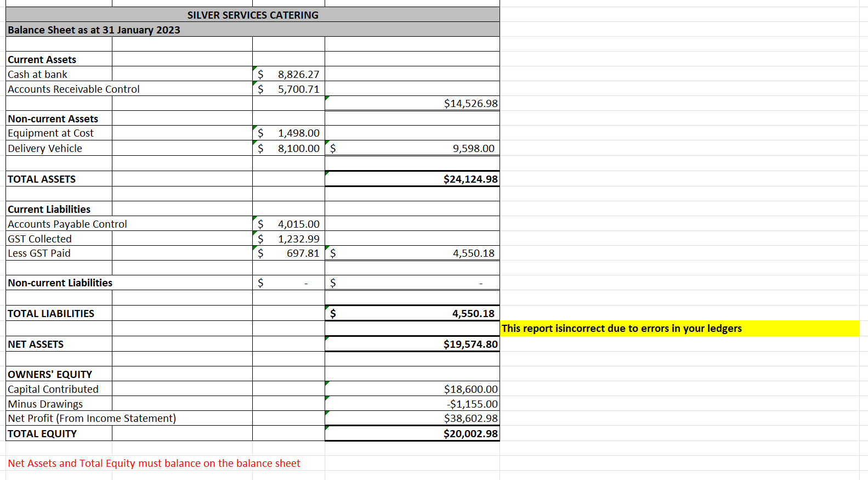
Task: Click the total assets figure $24,124.98
Action: (x=470, y=179)
